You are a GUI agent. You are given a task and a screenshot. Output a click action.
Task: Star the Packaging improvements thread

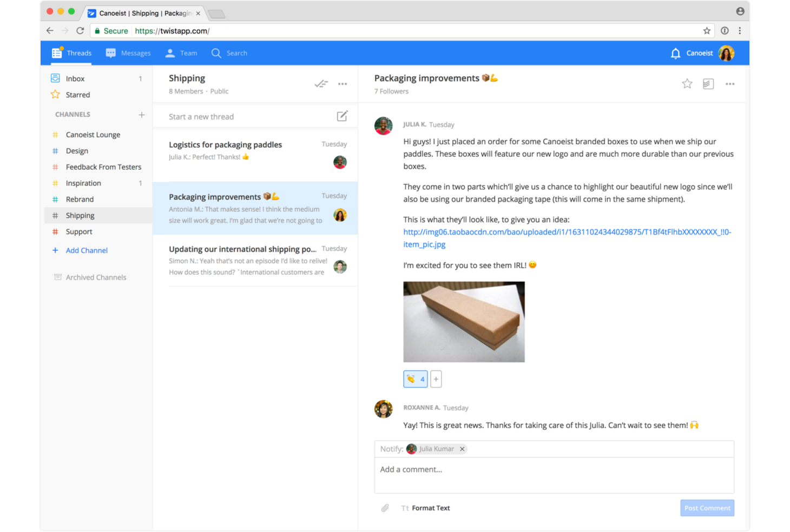687,84
